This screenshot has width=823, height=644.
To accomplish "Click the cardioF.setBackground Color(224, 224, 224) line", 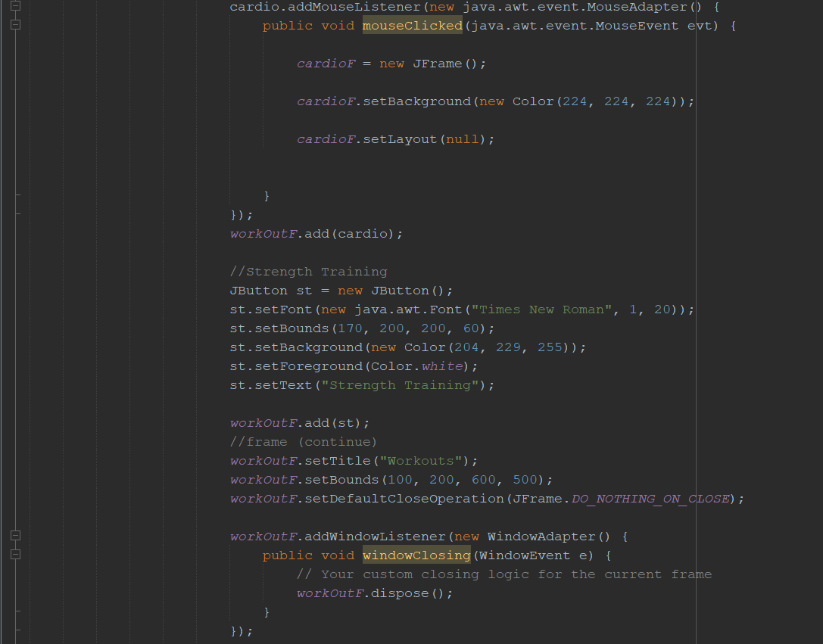I will [495, 101].
